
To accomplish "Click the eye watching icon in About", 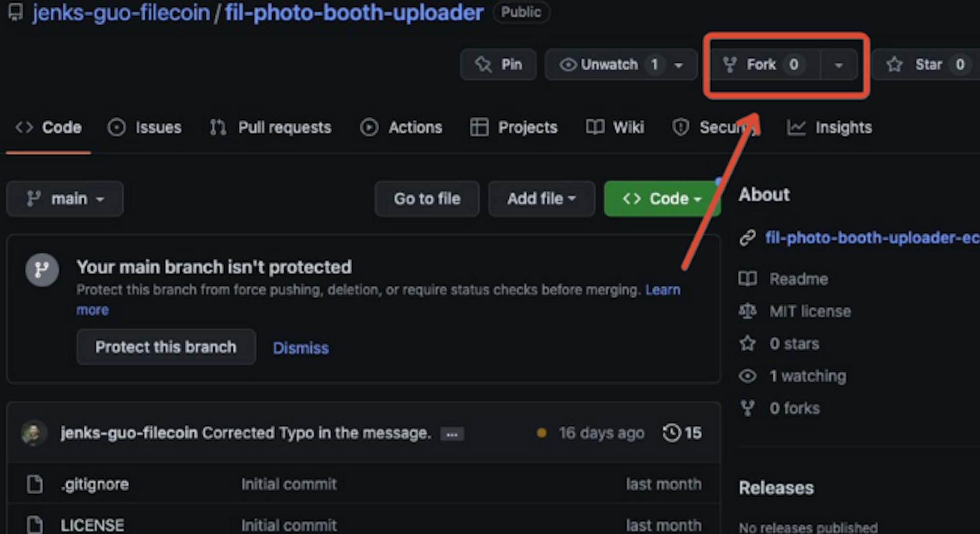I will 748,376.
